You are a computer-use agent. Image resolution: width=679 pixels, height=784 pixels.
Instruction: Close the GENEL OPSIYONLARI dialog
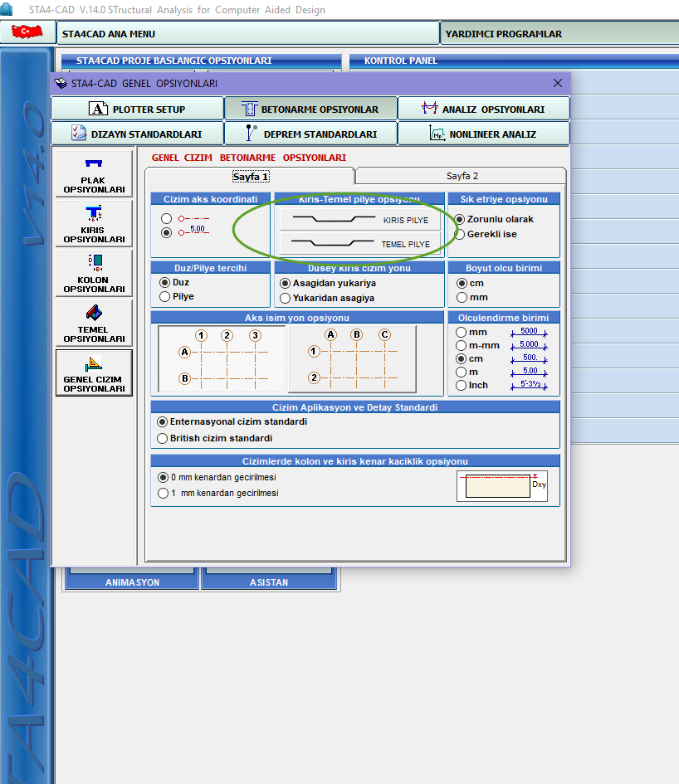558,83
